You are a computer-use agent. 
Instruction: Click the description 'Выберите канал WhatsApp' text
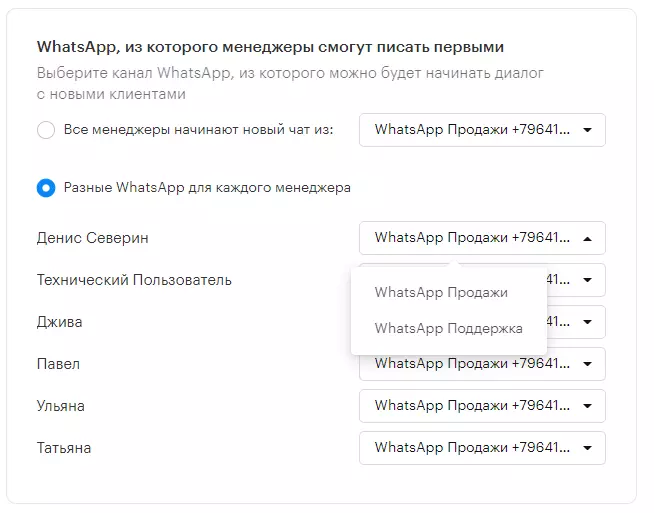click(x=290, y=84)
